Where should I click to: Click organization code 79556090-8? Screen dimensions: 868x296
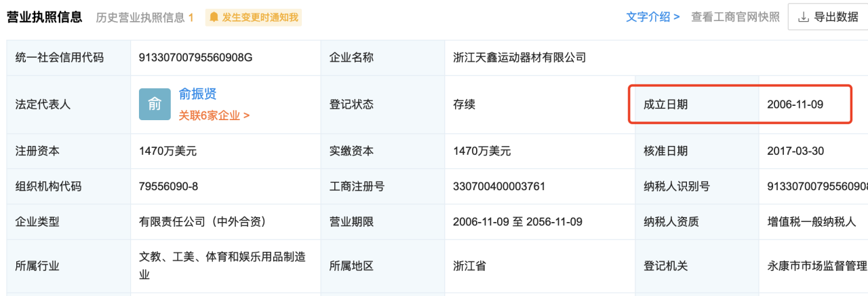pos(168,186)
